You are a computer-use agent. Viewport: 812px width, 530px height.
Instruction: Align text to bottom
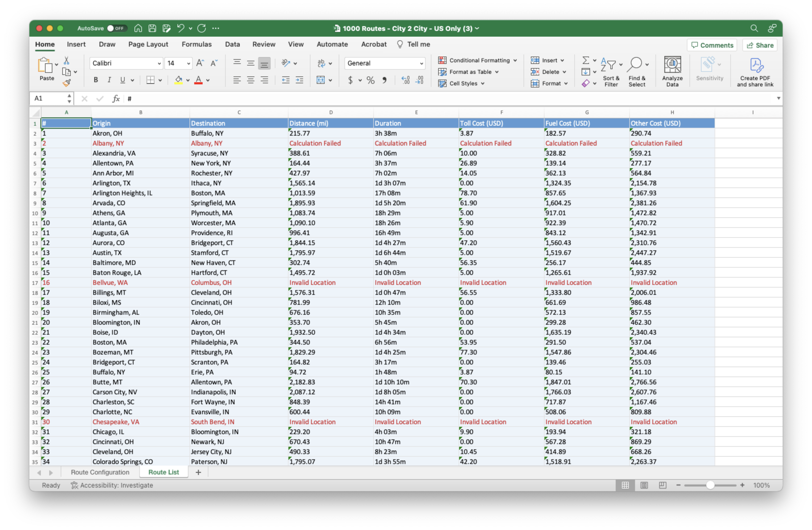[x=264, y=63]
